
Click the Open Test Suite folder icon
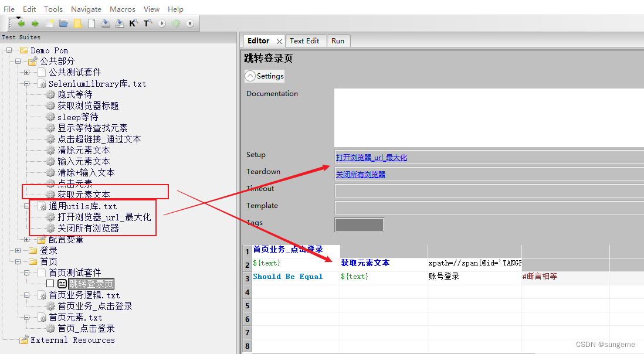(x=63, y=24)
